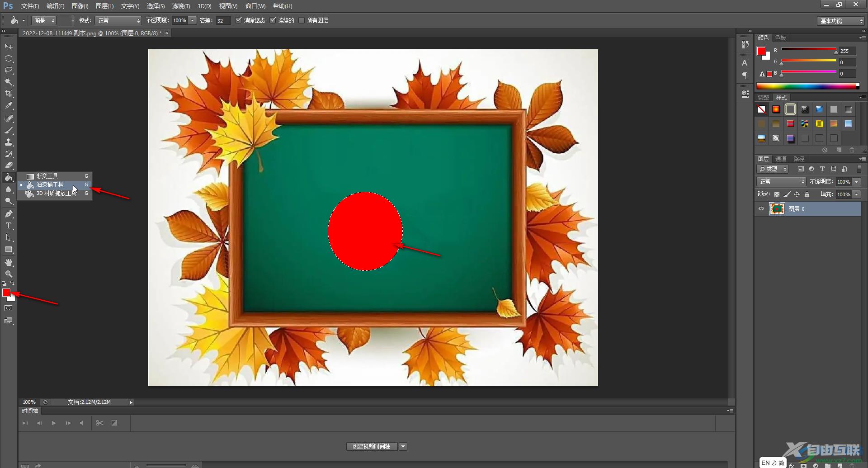Swap foreground and background colors
The width and height of the screenshot is (868, 468).
point(12,284)
